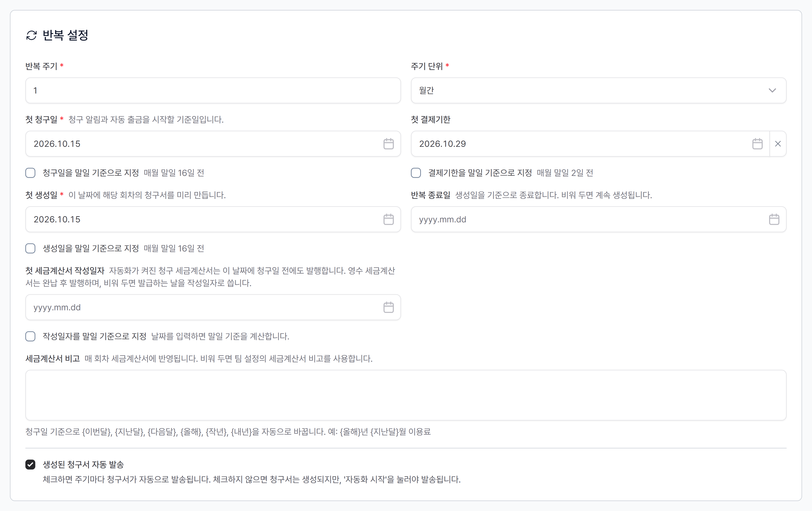
Task: Check 작성일자를 말일 기준으로 지정
Action: (x=30, y=336)
